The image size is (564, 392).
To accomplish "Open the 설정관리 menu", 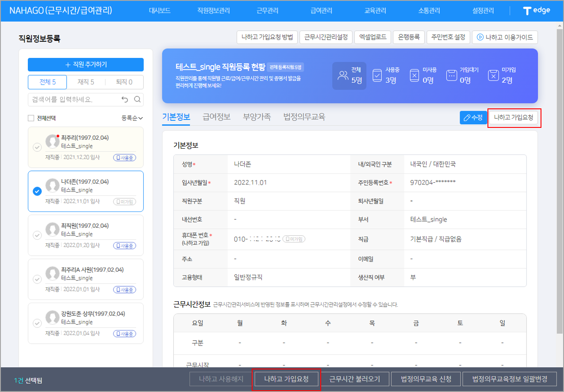I will 483,11.
